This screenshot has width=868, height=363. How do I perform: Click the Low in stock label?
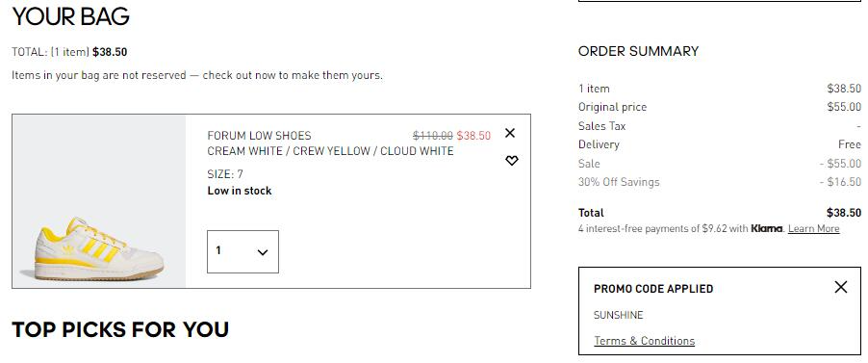240,191
